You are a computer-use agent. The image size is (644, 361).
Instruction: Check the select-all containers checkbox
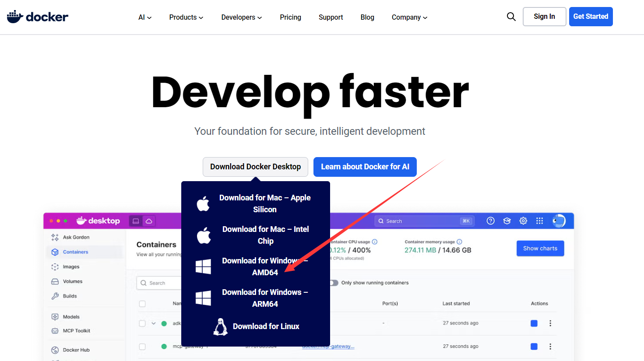coord(142,304)
